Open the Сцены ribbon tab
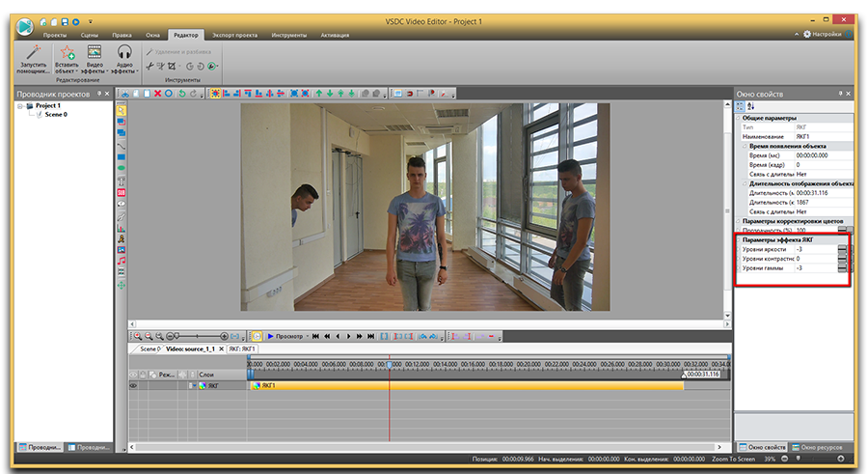The height and width of the screenshot is (474, 868). [89, 35]
